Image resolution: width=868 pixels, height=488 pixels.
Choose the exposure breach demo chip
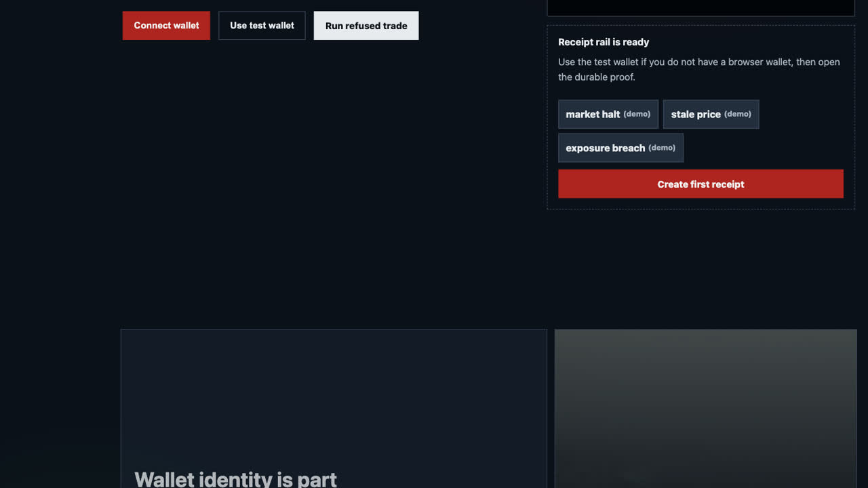click(620, 148)
